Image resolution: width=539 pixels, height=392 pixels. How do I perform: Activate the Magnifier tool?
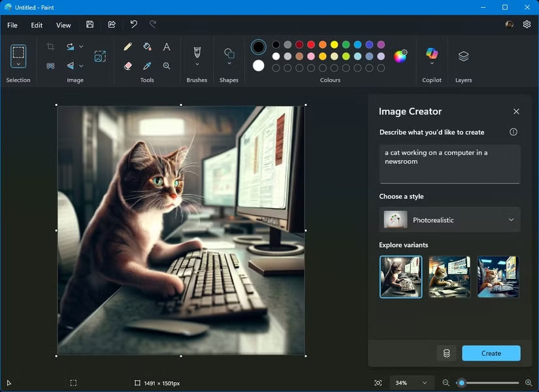pos(167,66)
